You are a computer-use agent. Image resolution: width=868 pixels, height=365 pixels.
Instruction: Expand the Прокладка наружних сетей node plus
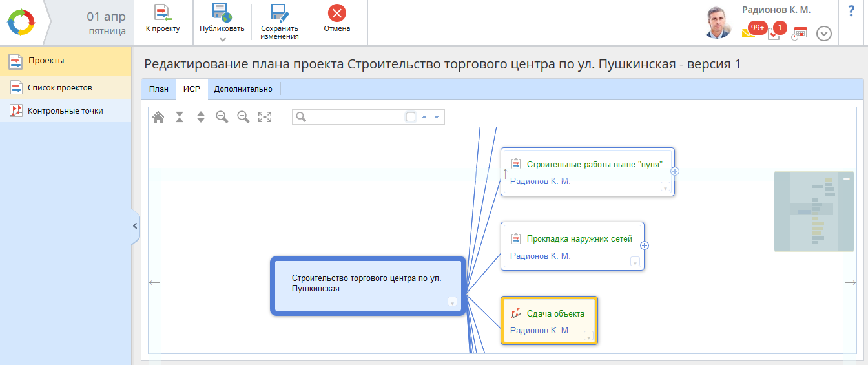pos(644,245)
